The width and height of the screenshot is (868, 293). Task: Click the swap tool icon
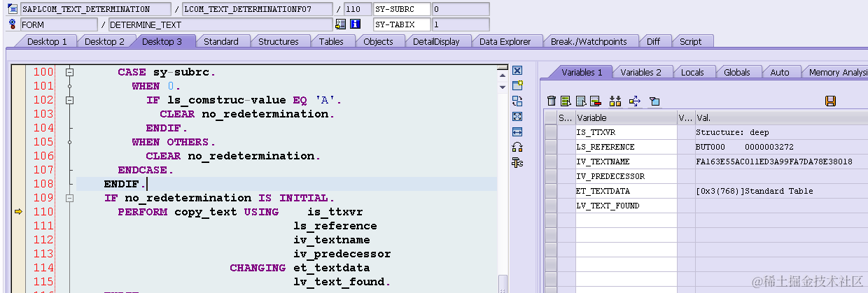517,101
